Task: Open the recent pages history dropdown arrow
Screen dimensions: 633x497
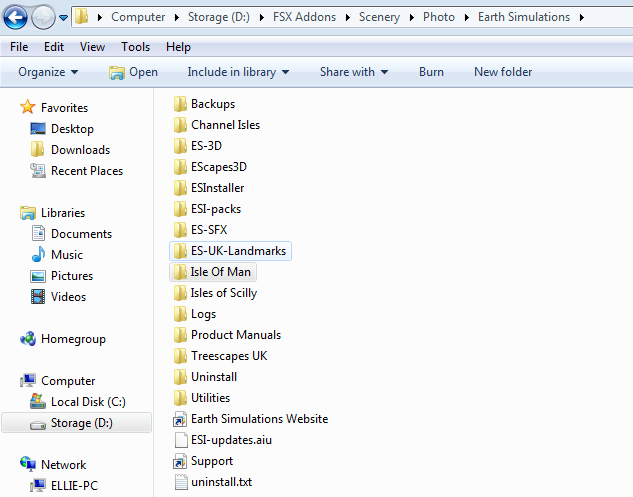Action: (63, 17)
